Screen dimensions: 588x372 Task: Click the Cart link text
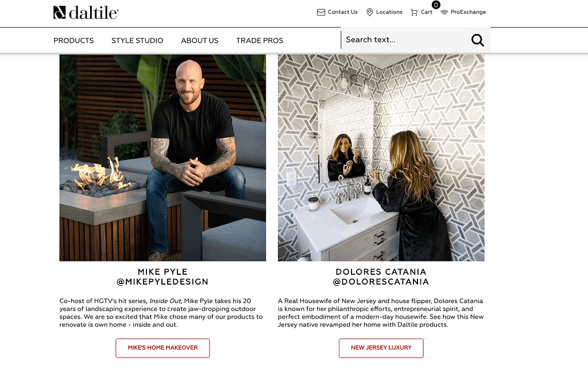pos(427,12)
